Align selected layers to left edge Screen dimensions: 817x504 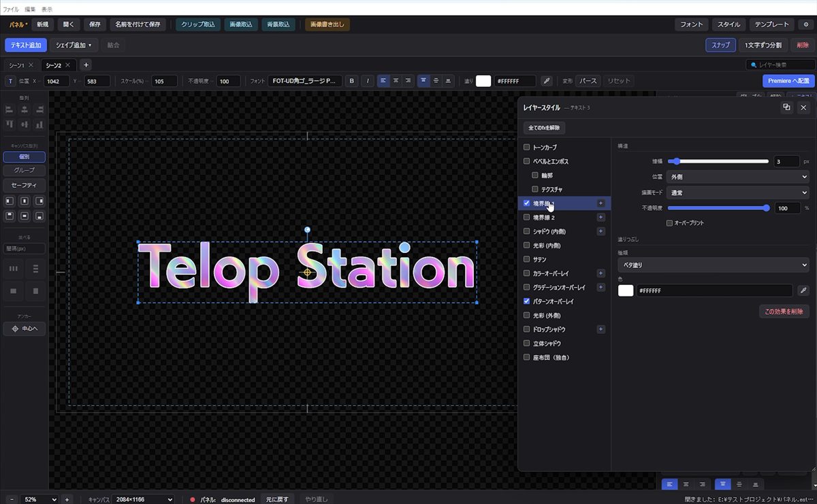tap(10, 110)
